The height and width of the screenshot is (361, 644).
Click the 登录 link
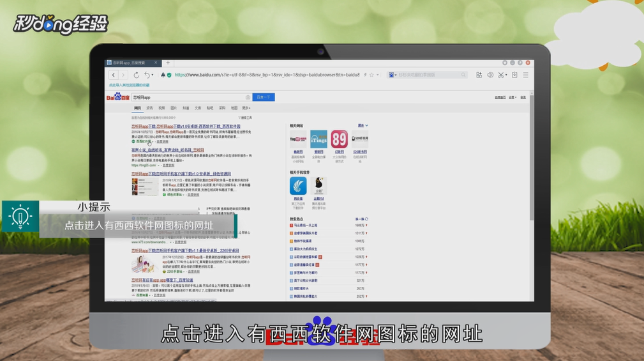(523, 98)
